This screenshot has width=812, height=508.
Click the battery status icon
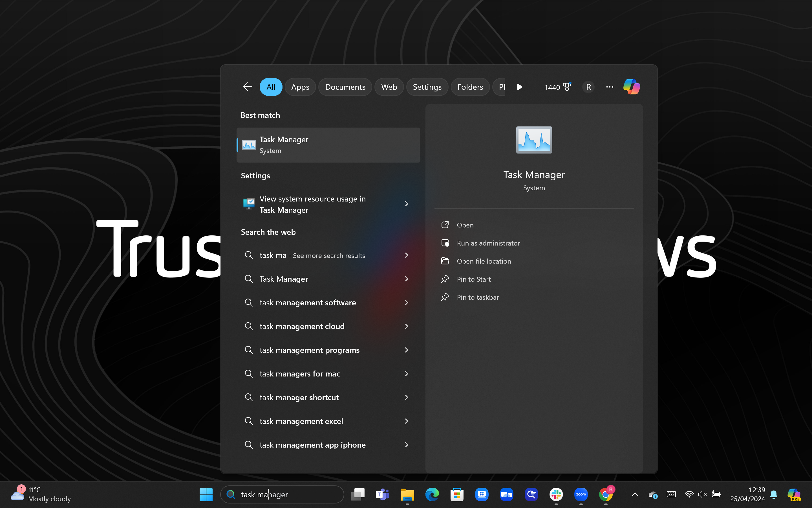(716, 494)
